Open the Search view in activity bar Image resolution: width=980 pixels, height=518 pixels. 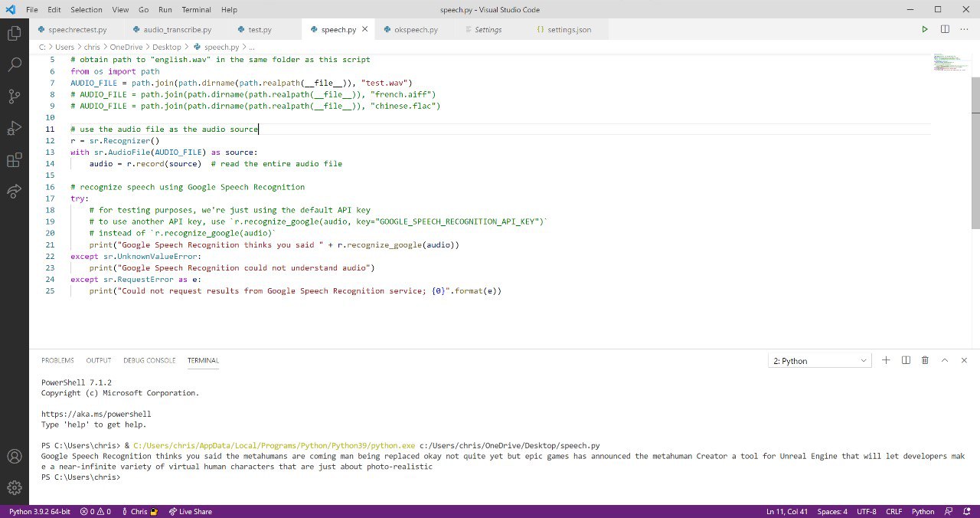tap(14, 65)
